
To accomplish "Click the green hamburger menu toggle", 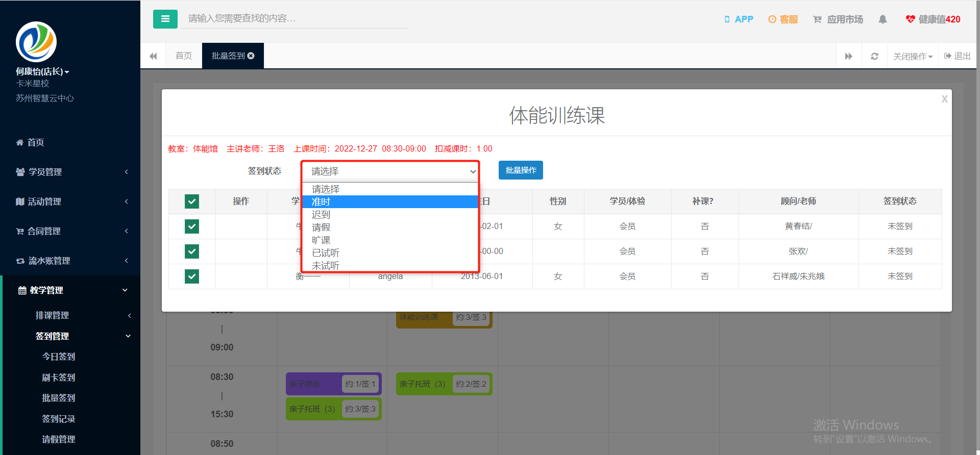I will 165,19.
